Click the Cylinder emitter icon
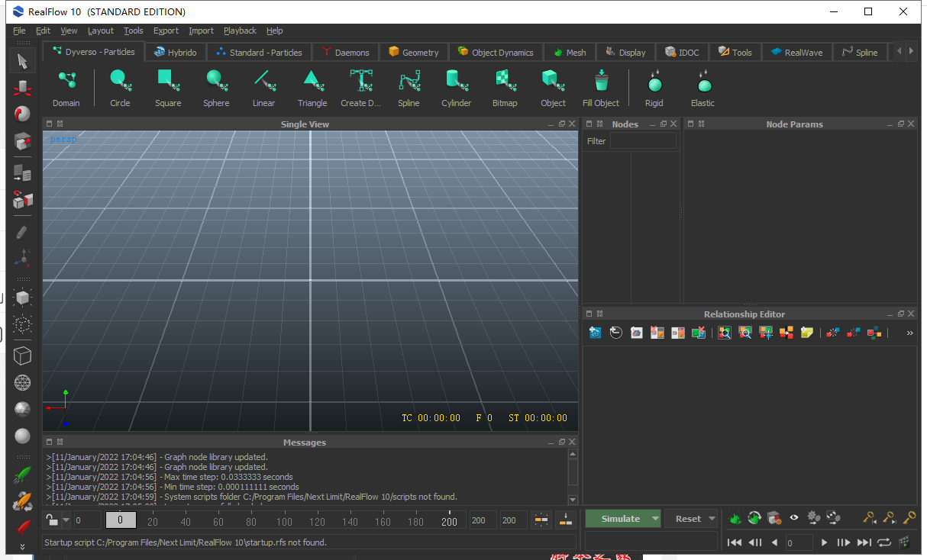The image size is (927, 560). [456, 81]
